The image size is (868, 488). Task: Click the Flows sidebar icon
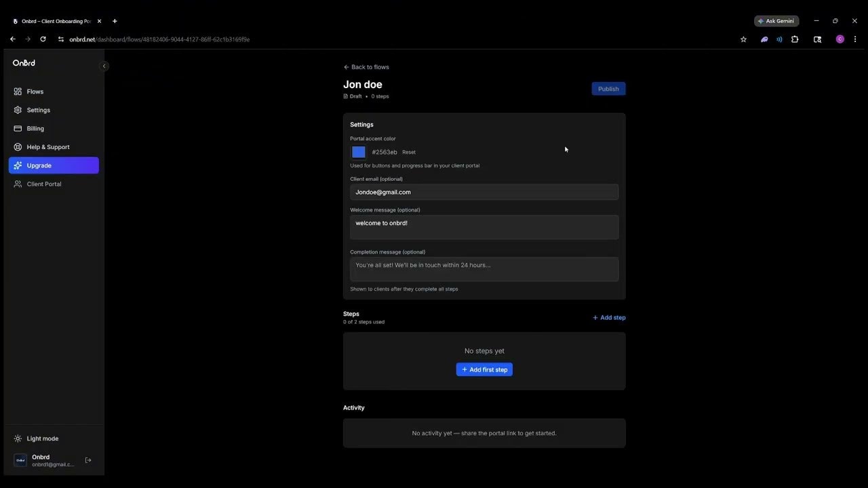pos(18,91)
